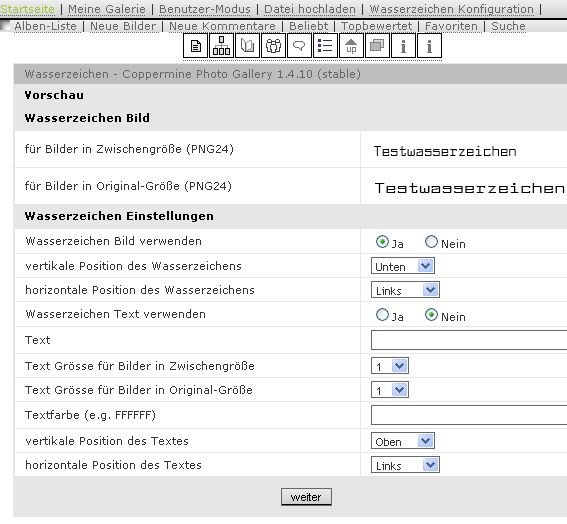Click the Textfarbe color input field
The height and width of the screenshot is (524, 567).
[x=469, y=415]
